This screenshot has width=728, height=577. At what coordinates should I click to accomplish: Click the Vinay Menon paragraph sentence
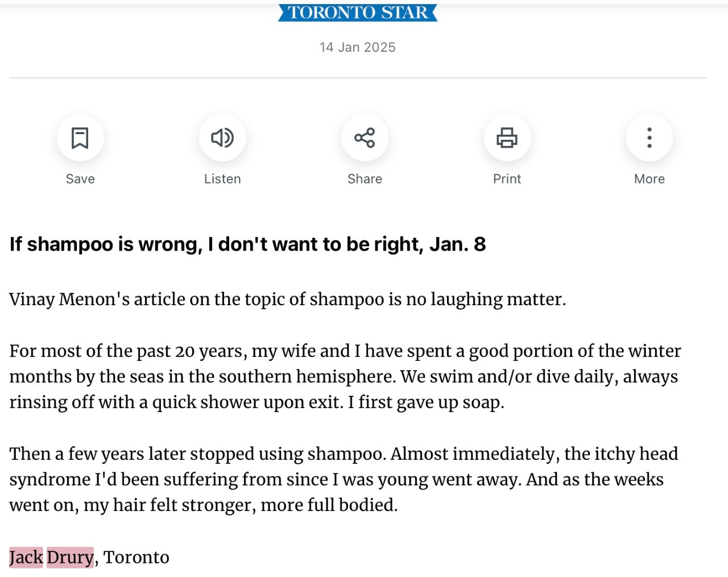click(x=288, y=299)
